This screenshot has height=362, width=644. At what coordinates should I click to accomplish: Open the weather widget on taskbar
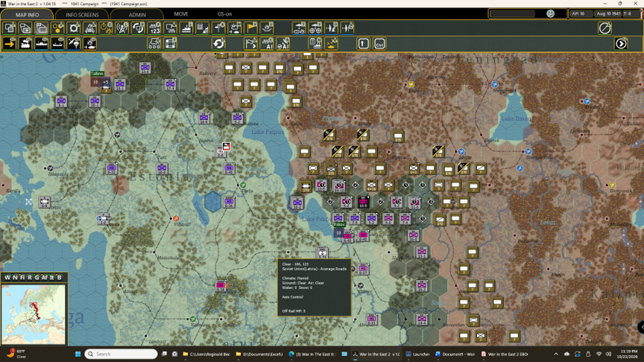pyautogui.click(x=16, y=354)
